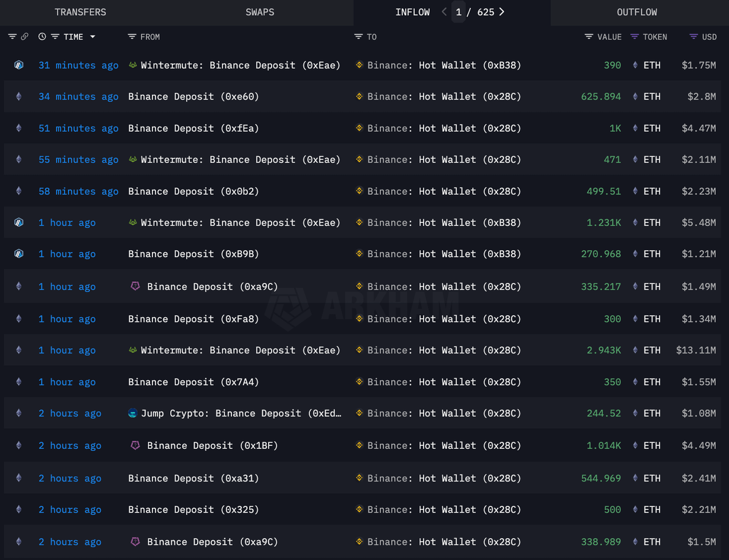Click the USD column header label
729x560 pixels.
tap(710, 37)
